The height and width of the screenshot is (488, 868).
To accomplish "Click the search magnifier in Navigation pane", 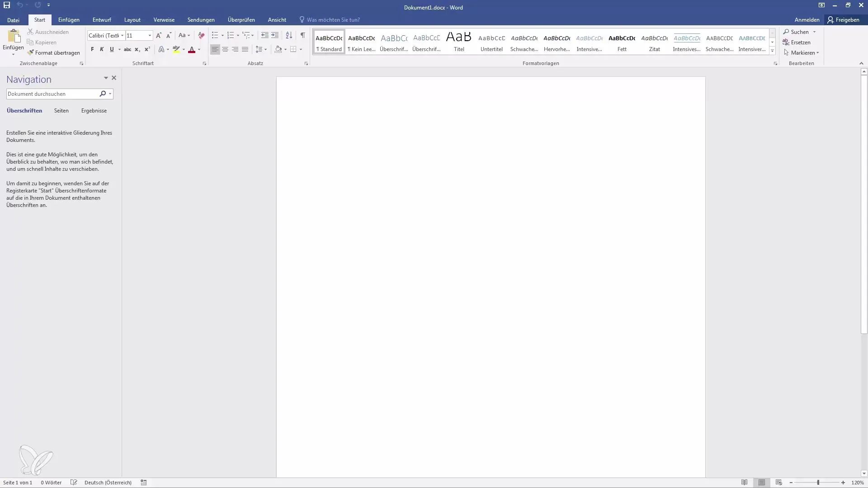I will (x=103, y=94).
